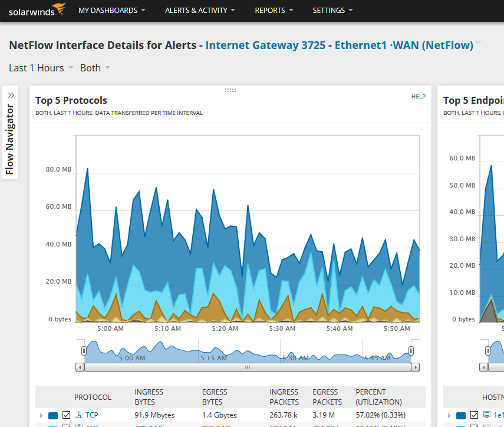Screen dimensions: 504x427
Task: Open the My Dashboards menu
Action: [x=112, y=11]
